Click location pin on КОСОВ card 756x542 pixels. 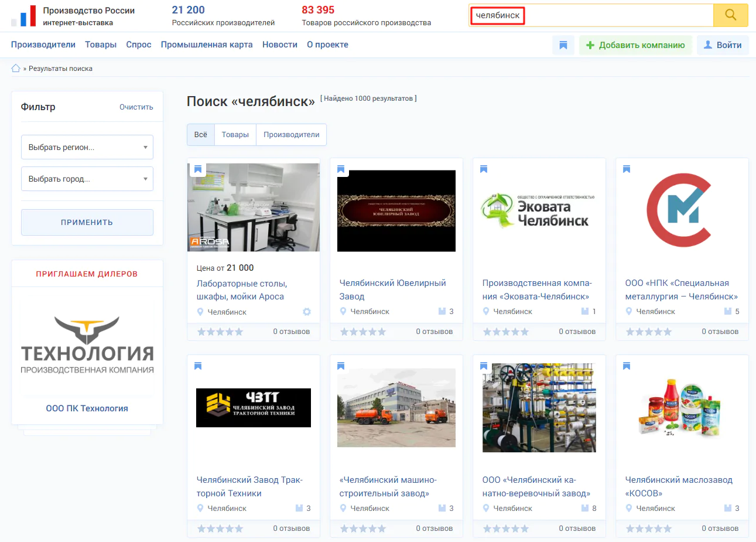tap(629, 508)
